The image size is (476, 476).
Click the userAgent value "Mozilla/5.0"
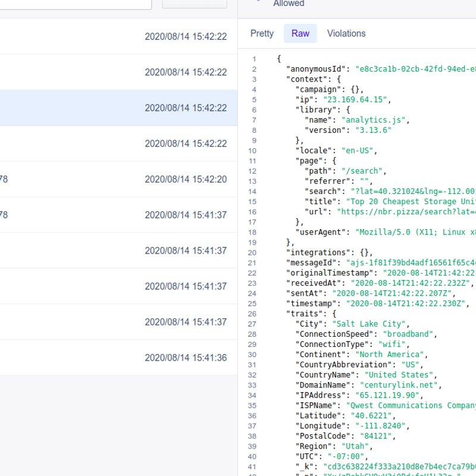[x=415, y=232]
